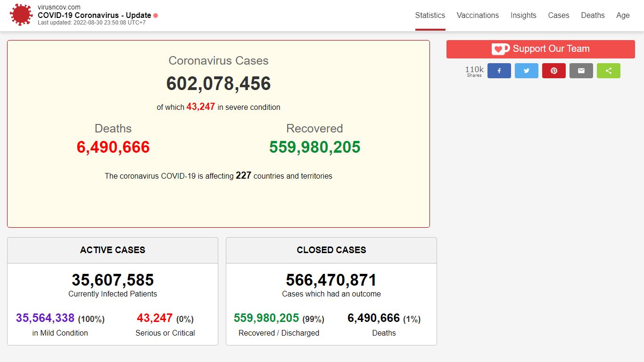This screenshot has height=362, width=644.
Task: Click the 43,247 severe condition number in summary
Action: point(201,107)
